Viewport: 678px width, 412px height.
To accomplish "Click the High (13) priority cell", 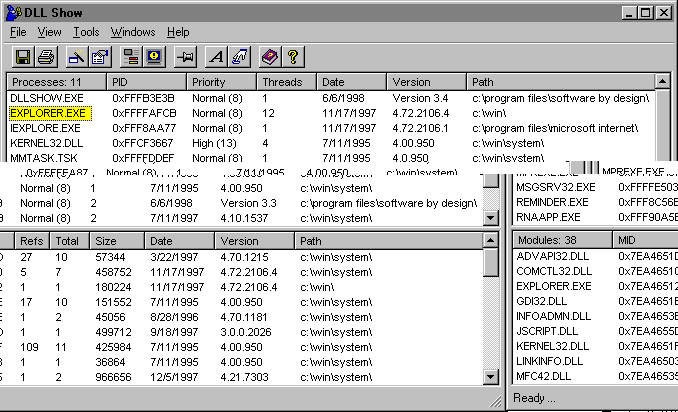I will [x=214, y=143].
